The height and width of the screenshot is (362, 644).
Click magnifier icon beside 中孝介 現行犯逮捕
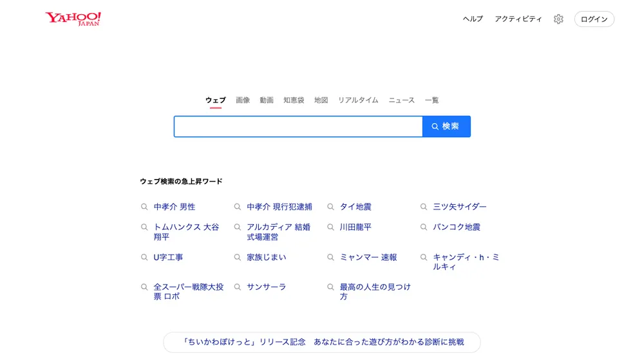pos(238,207)
